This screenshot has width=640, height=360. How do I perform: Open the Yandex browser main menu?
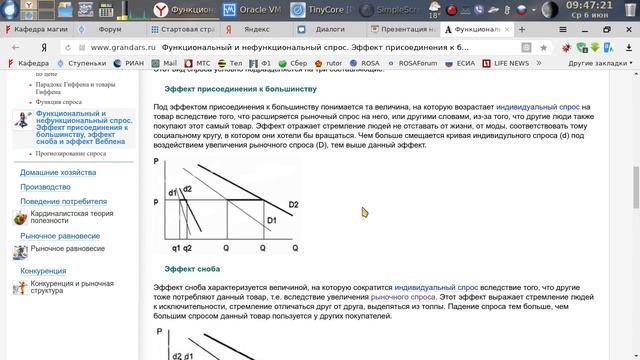562,29
